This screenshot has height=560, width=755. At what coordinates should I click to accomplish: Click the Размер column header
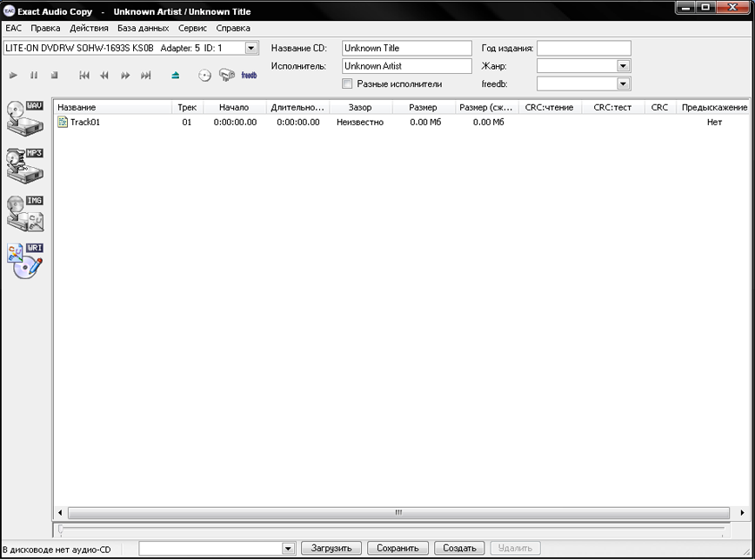click(424, 107)
